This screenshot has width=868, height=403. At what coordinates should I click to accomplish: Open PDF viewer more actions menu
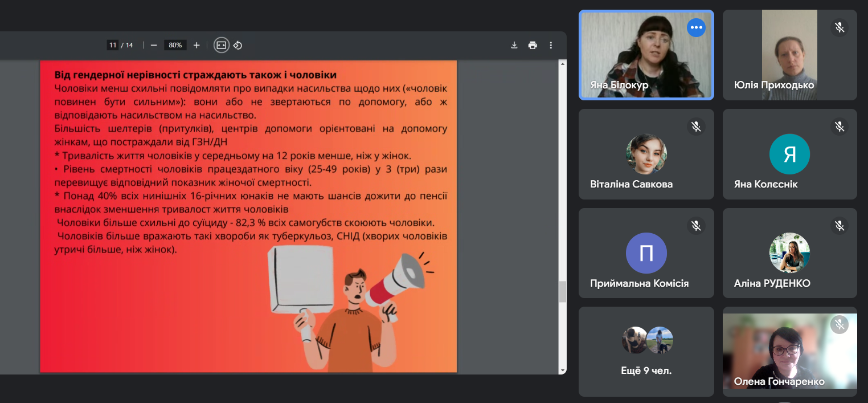(551, 45)
